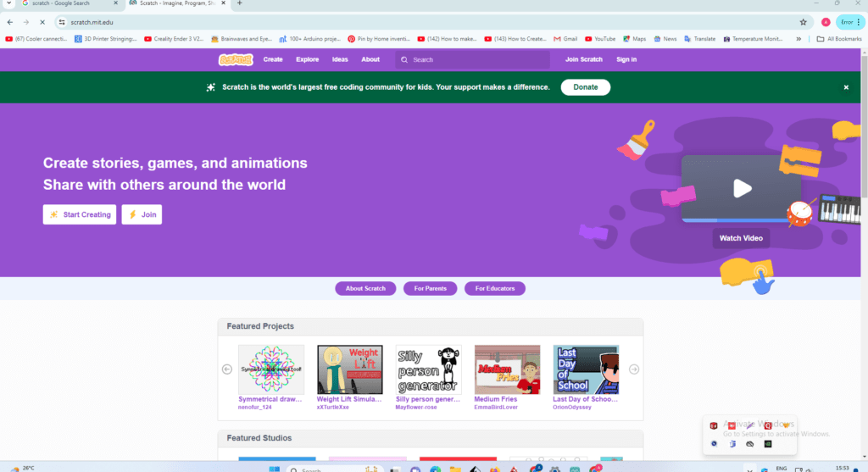
Task: Open the About Scratch pill button
Action: pos(365,288)
